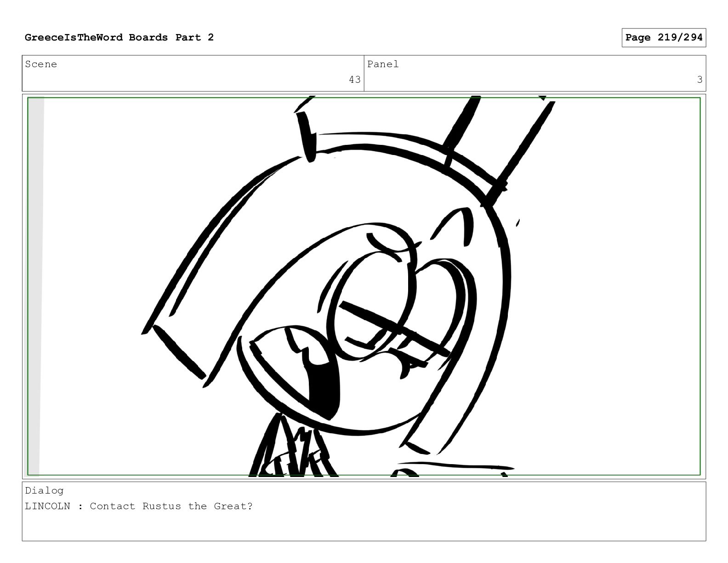Click the dialog line 'LINCOLN : Contact Rustus the Great?'

point(139,506)
